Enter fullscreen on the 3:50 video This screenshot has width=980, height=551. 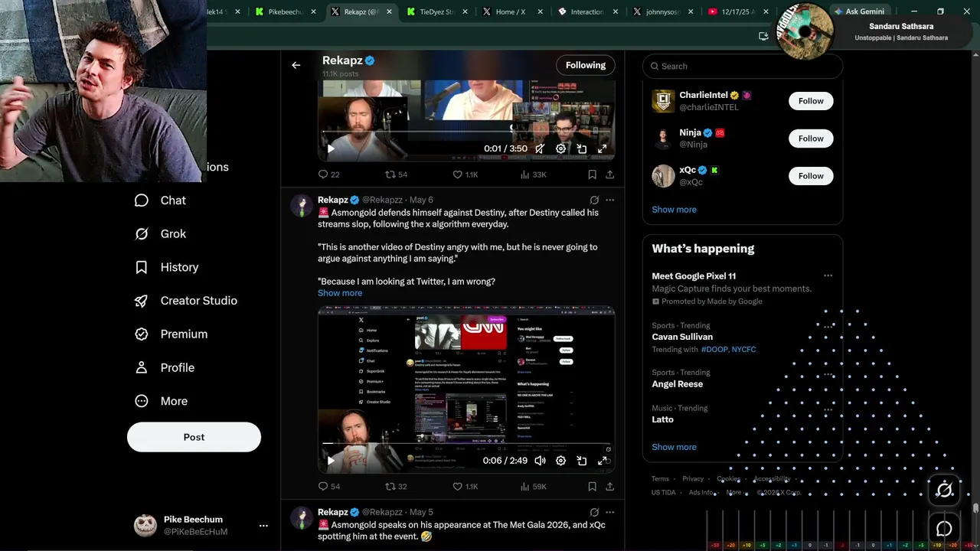click(603, 149)
